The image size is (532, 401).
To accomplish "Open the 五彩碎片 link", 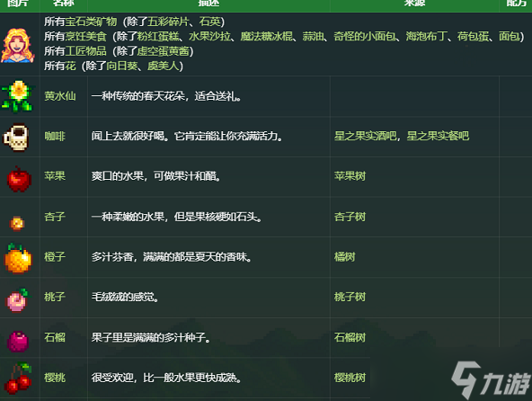I will (x=168, y=22).
